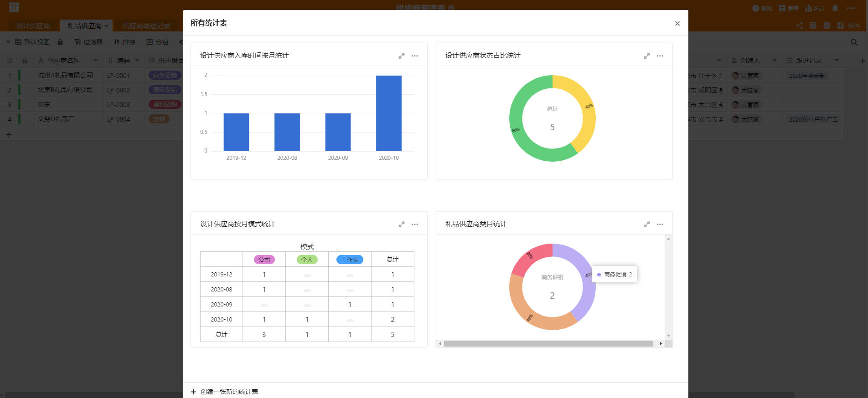Open the 帮助 help menu
Image resolution: width=868 pixels, height=398 pixels.
tap(762, 8)
